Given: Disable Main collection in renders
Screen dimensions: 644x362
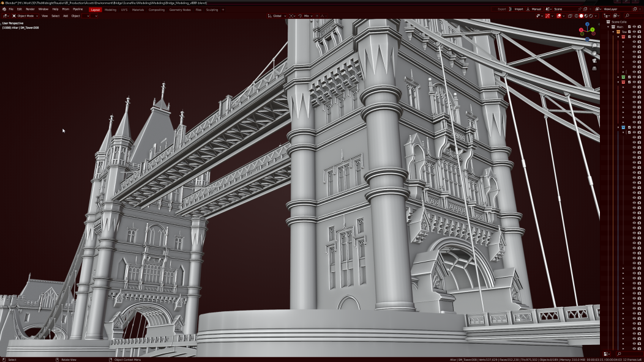Looking at the screenshot, I should click(640, 26).
